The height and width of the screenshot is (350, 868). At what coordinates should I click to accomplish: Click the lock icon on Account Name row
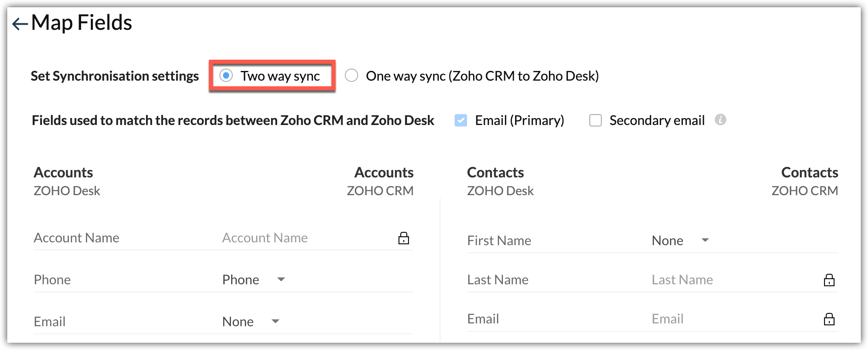[x=403, y=238]
